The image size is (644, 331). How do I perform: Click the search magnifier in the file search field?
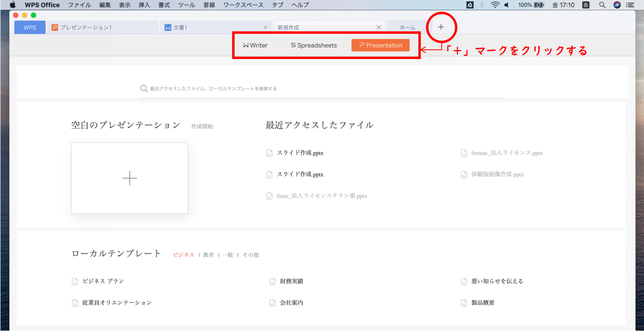144,88
